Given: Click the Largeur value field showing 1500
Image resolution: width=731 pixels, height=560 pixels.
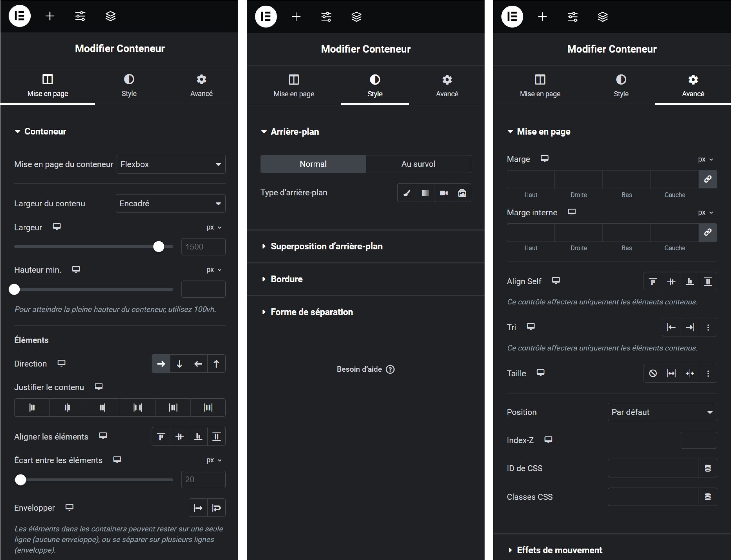Looking at the screenshot, I should [x=203, y=247].
